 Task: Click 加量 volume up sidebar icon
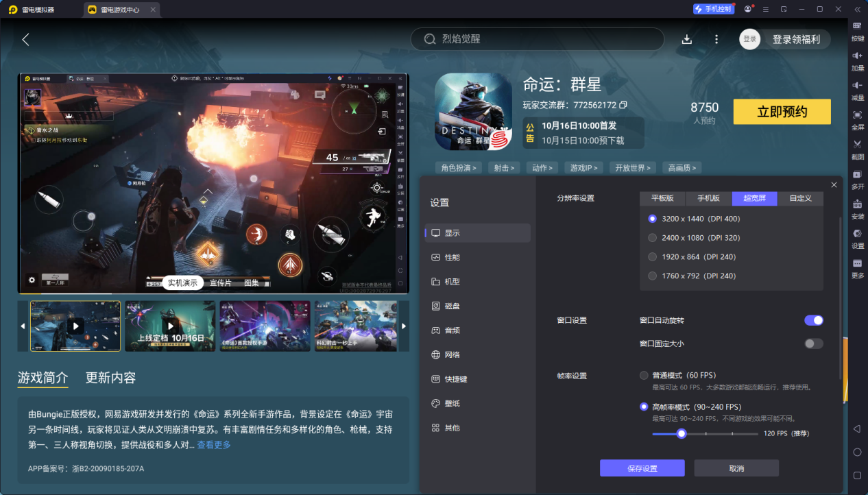point(857,60)
